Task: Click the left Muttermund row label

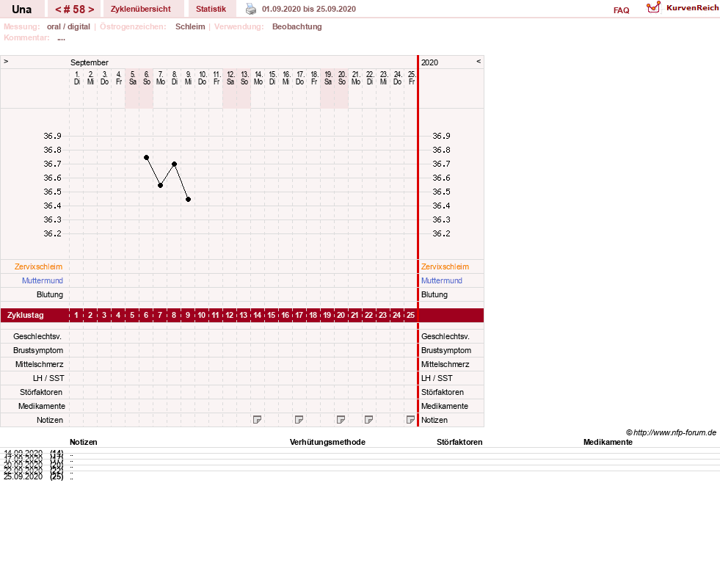Action: click(43, 280)
